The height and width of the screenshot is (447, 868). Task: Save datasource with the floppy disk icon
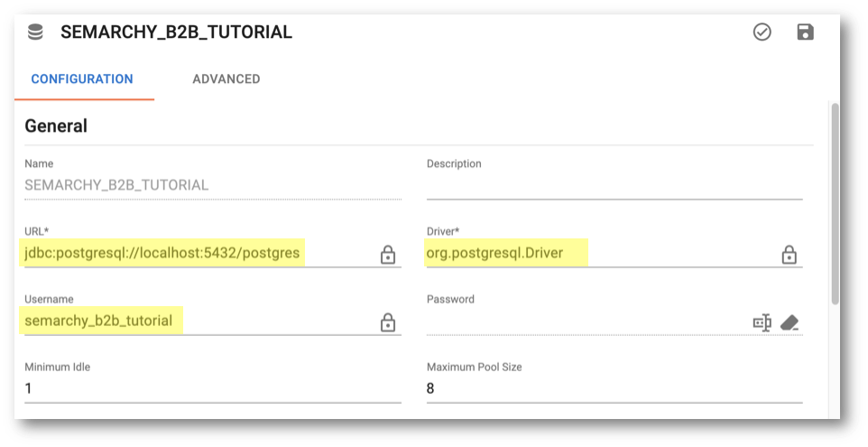[805, 33]
